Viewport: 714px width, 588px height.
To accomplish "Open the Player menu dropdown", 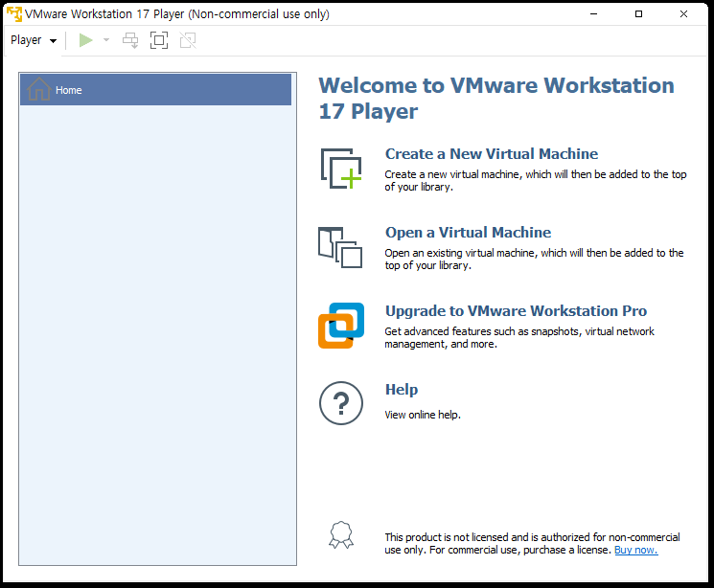I will click(x=34, y=40).
